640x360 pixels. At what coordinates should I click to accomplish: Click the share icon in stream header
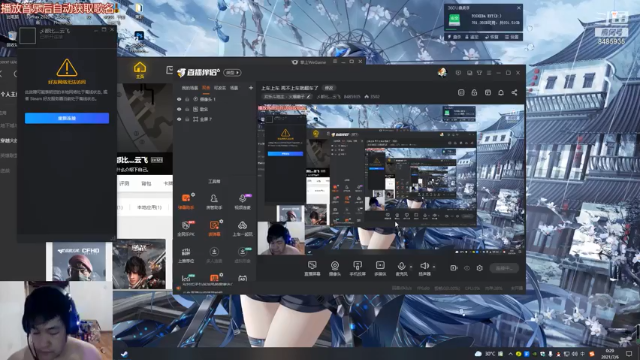coord(514,93)
